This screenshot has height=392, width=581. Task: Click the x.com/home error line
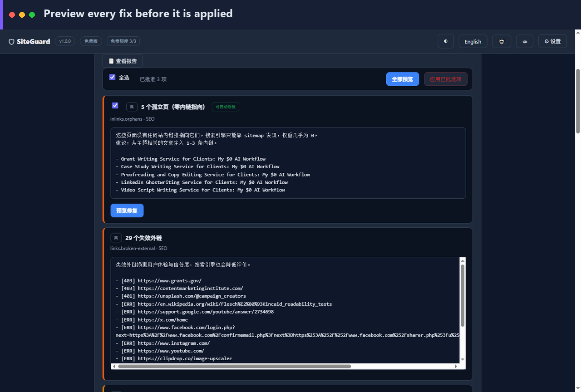click(152, 319)
